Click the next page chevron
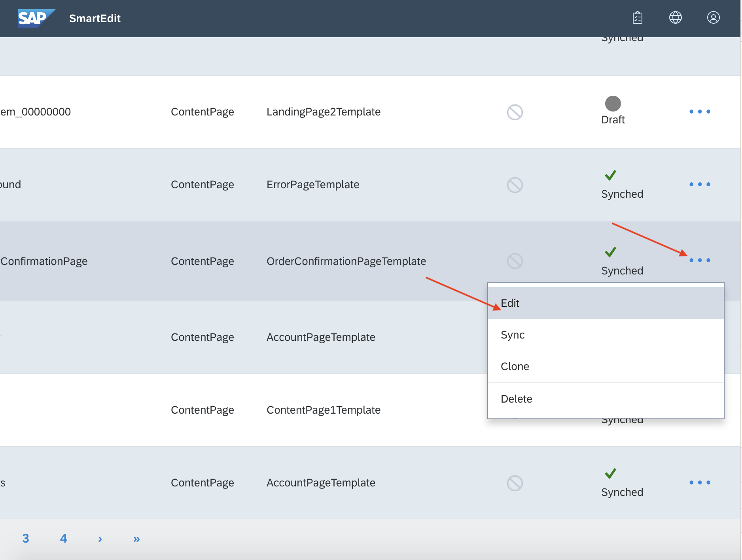Viewport: 742px width, 560px height. pos(100,538)
